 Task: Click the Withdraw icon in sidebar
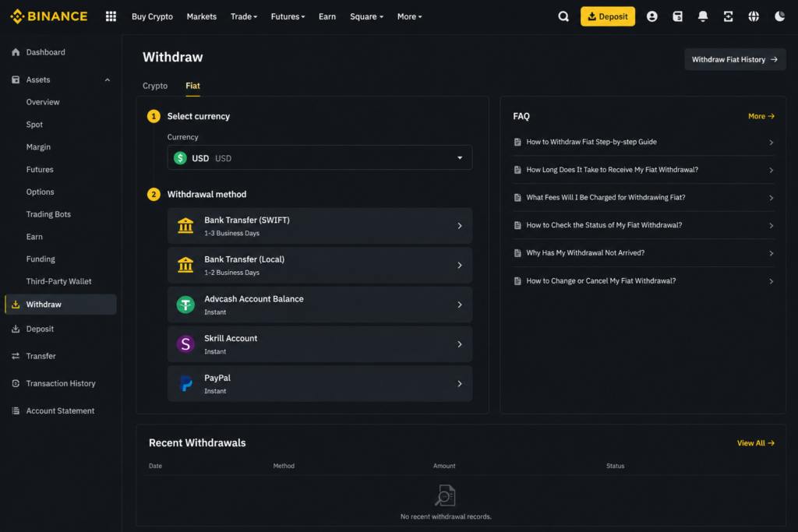click(x=16, y=304)
